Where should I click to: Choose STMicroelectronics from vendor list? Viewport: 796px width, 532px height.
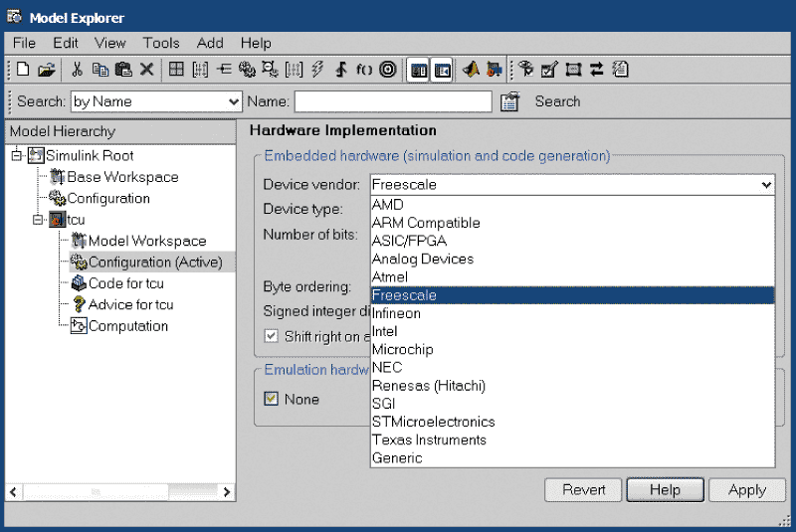coord(572,422)
